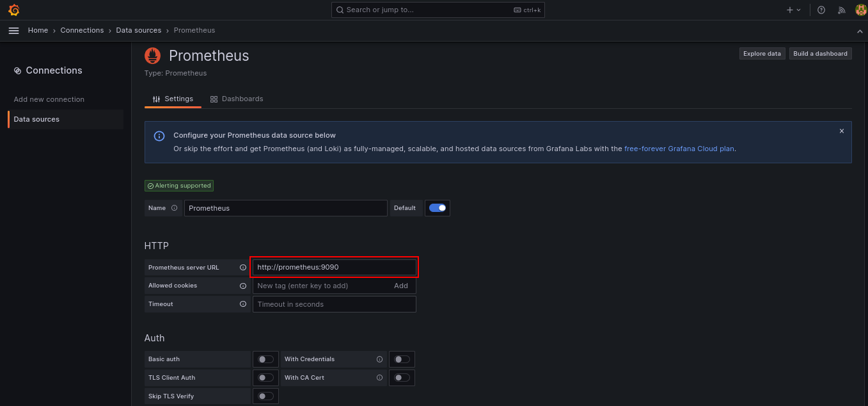
Task: Switch to the Dashboards tab
Action: coord(237,99)
